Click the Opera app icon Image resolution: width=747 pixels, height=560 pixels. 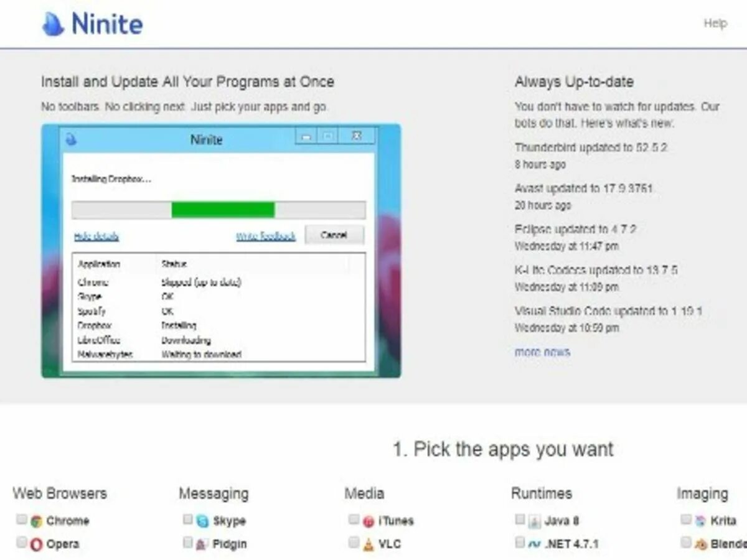(37, 544)
